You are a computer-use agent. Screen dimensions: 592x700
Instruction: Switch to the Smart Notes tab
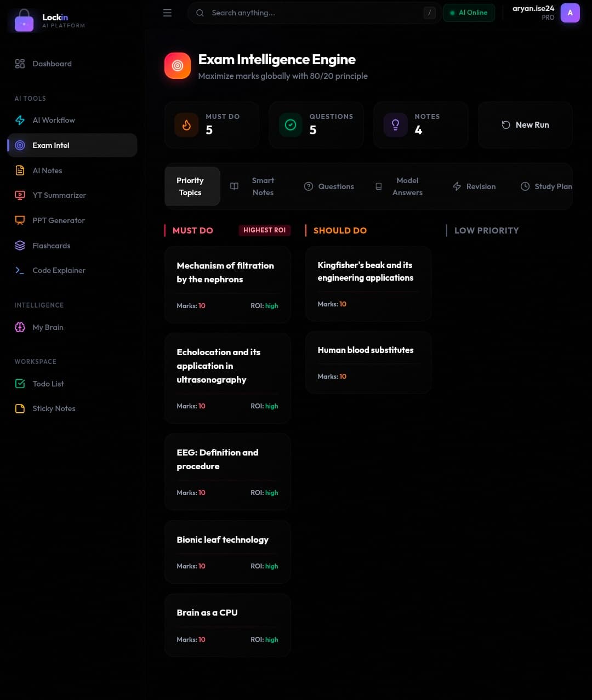click(253, 186)
